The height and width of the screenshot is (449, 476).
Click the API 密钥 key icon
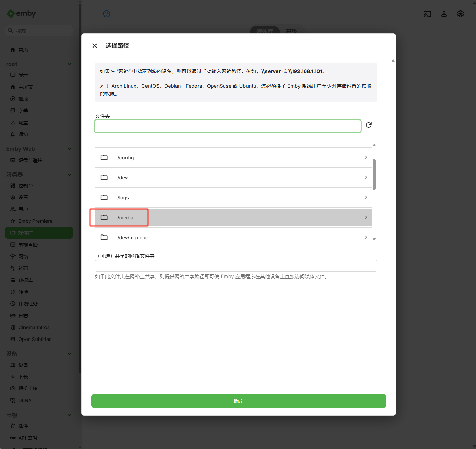[13, 438]
